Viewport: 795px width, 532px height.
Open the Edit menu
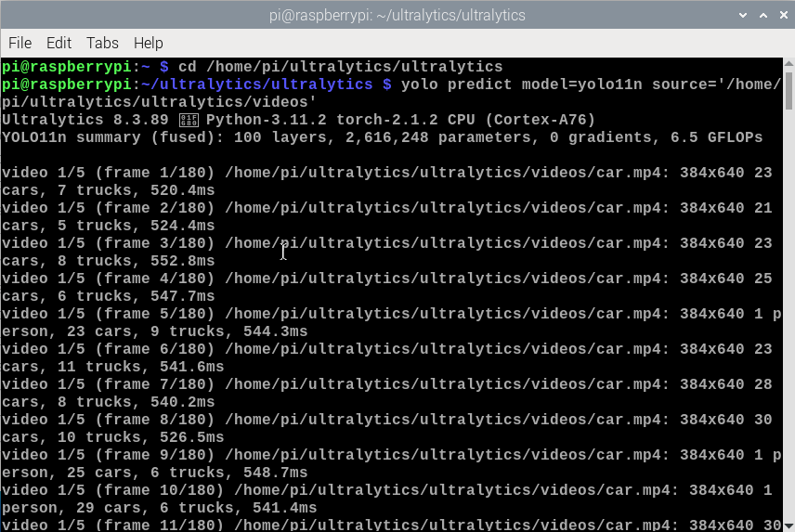coord(59,43)
